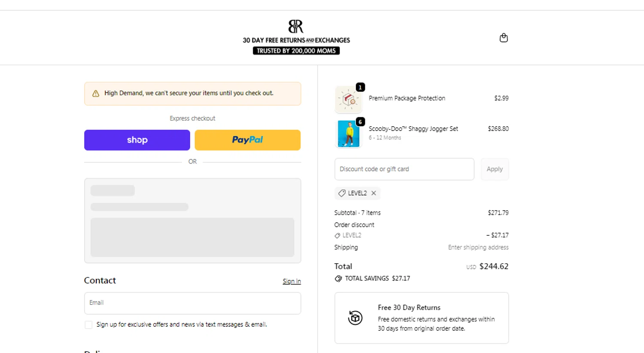Pay with Shop Pay button
Screen dimensions: 644x353
click(137, 140)
